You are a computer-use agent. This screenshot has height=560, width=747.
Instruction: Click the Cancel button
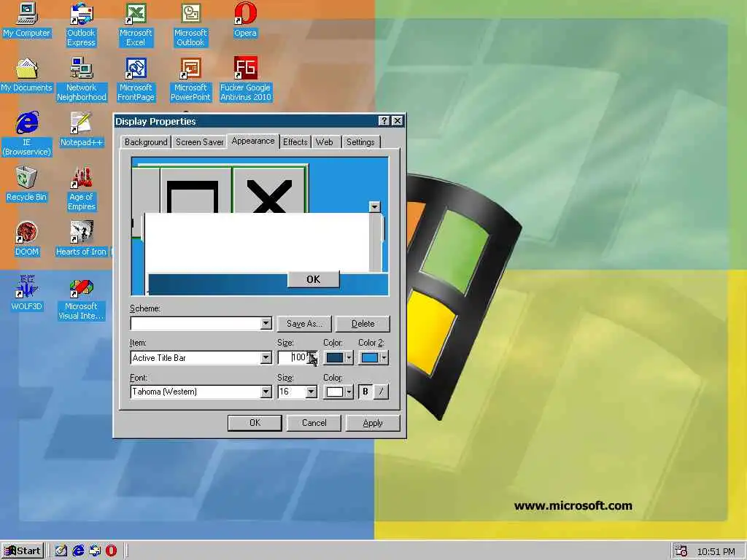pos(314,423)
